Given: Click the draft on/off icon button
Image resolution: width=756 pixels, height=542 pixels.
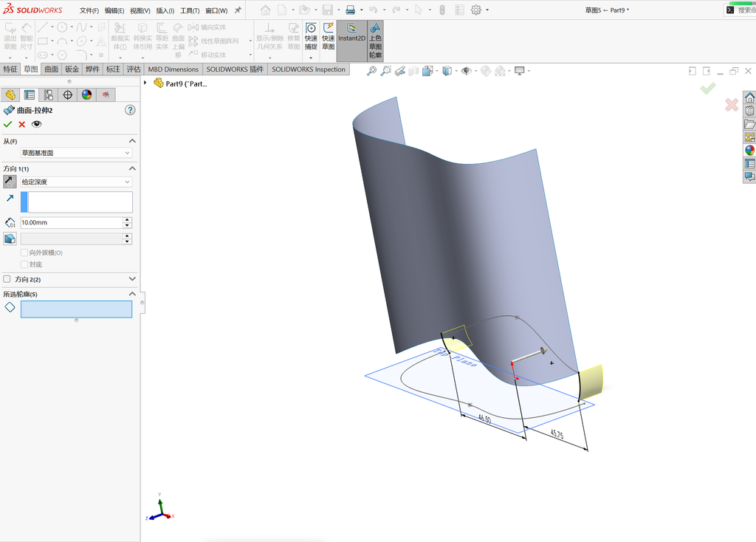Looking at the screenshot, I should (x=10, y=239).
